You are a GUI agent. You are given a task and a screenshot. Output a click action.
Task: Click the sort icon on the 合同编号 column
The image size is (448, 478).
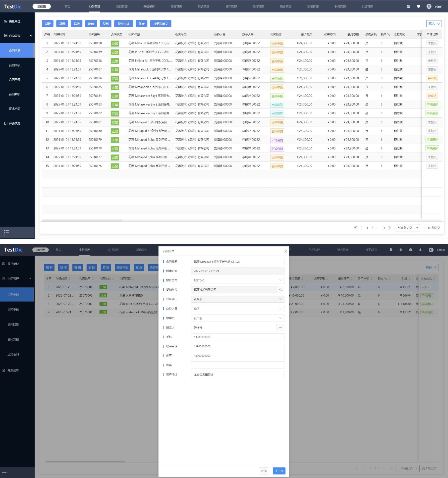pyautogui.click(x=93, y=279)
